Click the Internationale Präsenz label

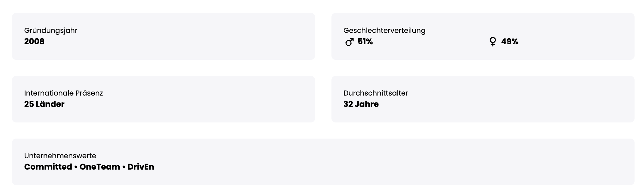click(x=63, y=93)
